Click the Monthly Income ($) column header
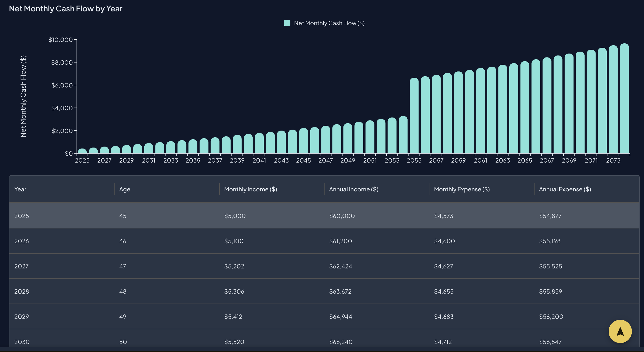The image size is (644, 352). [x=250, y=189]
